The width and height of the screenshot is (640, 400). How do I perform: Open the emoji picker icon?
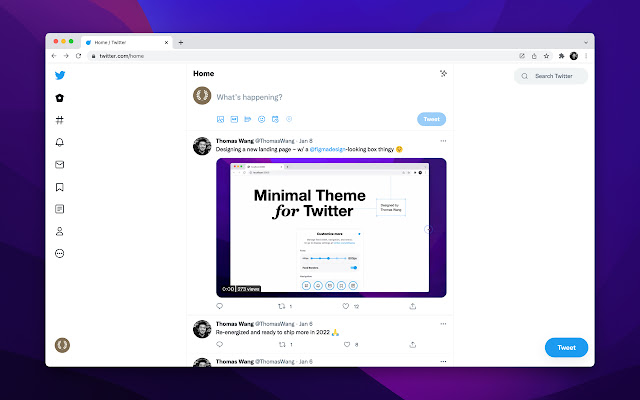262,119
